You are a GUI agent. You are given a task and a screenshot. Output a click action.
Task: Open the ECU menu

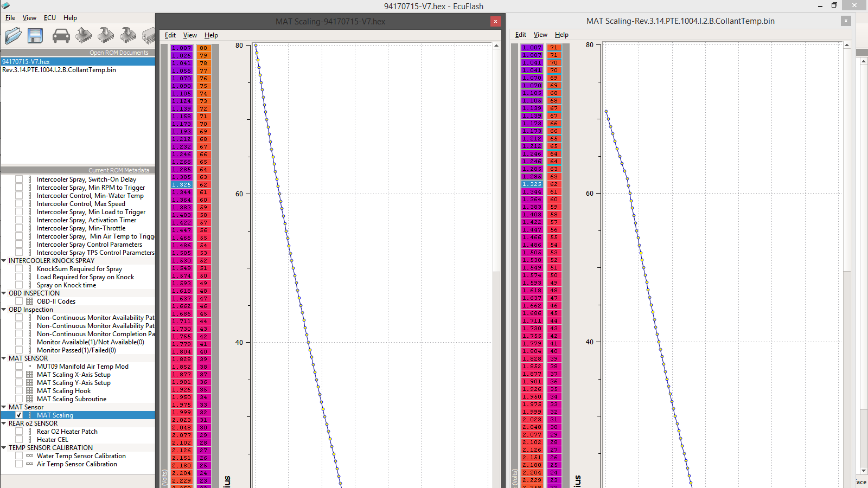50,18
